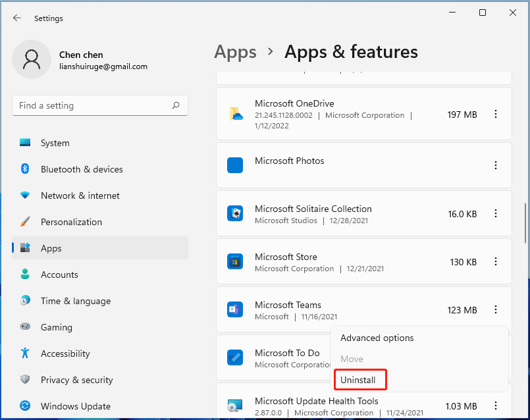
Task: Click the 123 MB Teams size value
Action: pos(462,310)
